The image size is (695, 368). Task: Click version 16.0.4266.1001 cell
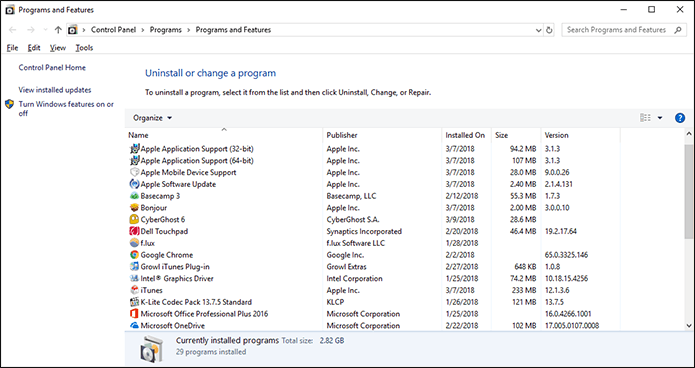click(x=568, y=314)
